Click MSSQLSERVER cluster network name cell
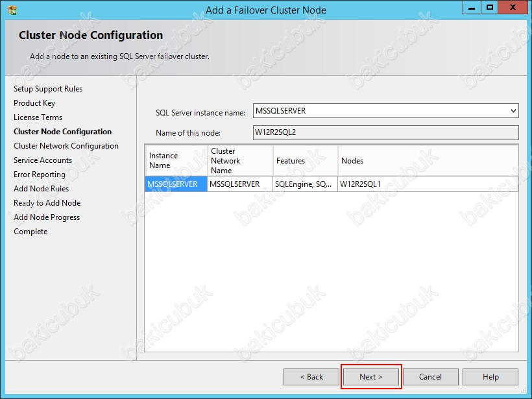This screenshot has width=532, height=399. click(240, 184)
